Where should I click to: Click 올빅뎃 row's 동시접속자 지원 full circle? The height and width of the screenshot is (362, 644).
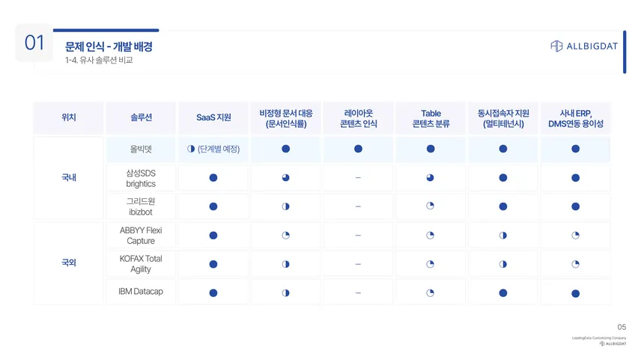503,149
